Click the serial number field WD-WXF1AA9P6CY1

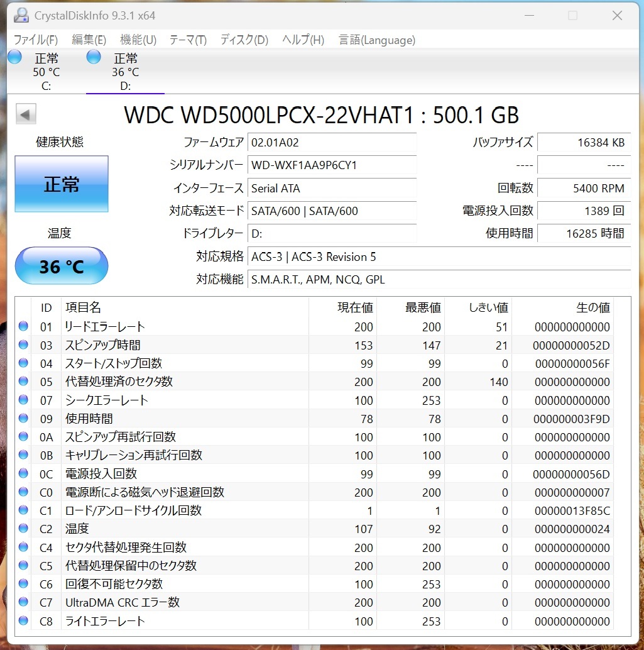(x=332, y=165)
